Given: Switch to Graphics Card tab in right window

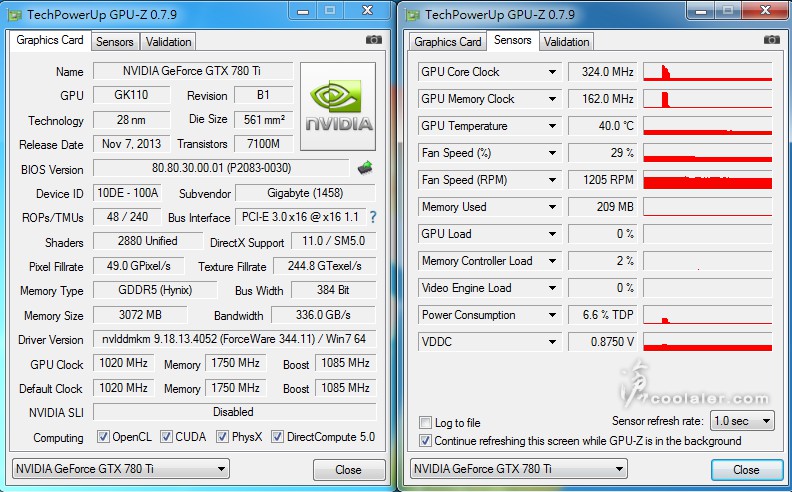Looking at the screenshot, I should (x=448, y=42).
